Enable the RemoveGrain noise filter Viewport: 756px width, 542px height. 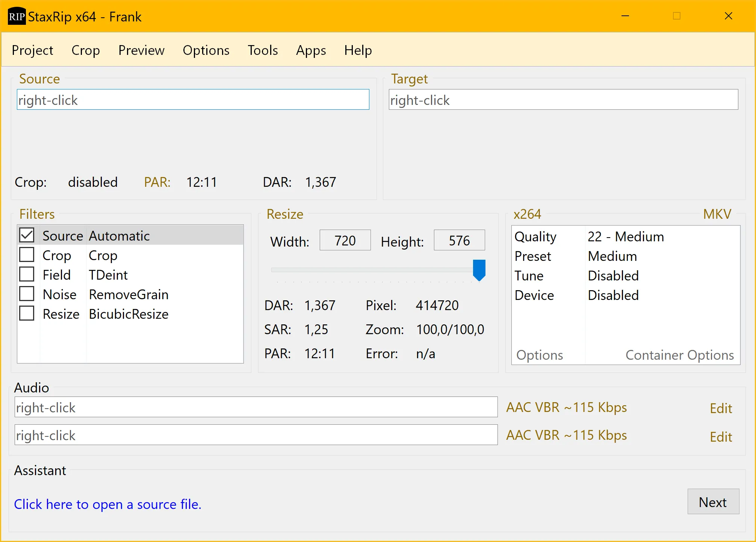(x=26, y=294)
